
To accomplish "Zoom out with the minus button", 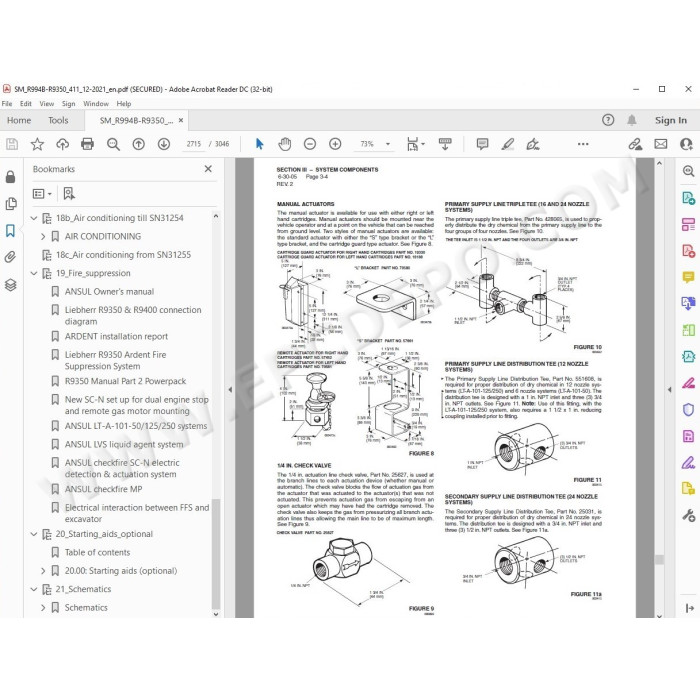I will coord(310,144).
